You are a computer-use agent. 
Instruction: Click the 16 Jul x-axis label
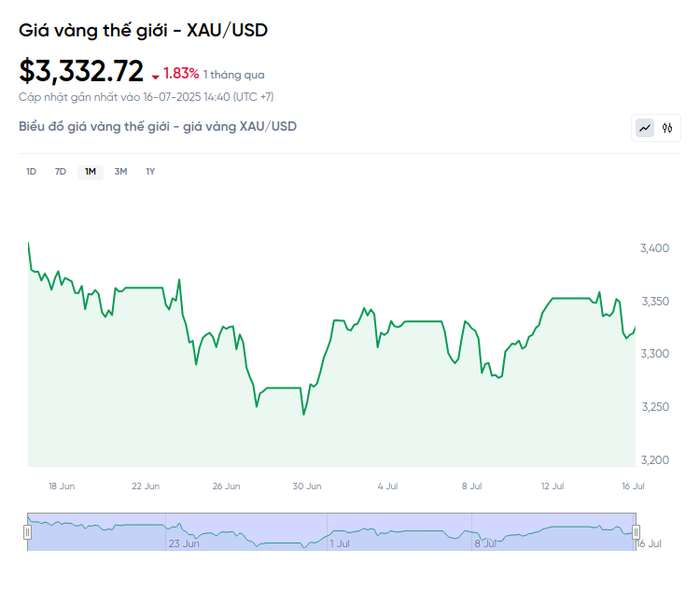[x=633, y=486]
